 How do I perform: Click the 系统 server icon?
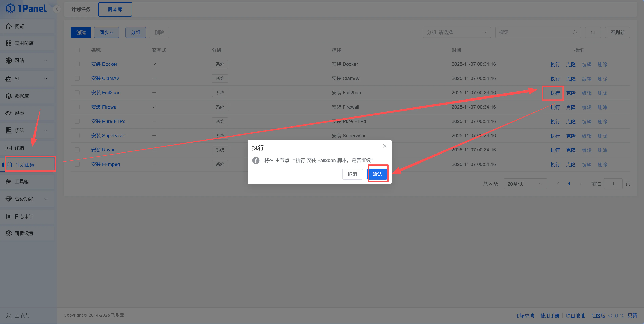click(x=9, y=130)
